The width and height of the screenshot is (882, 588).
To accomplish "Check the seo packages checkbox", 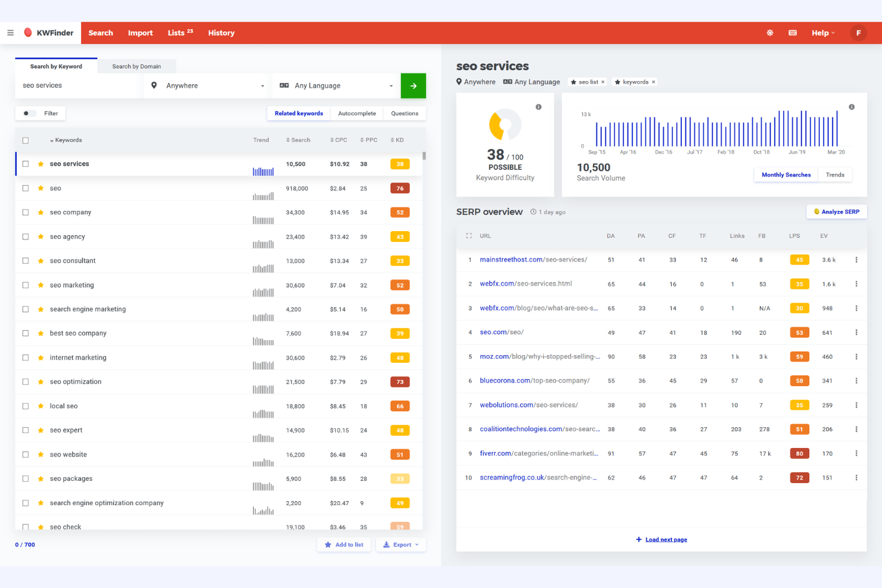I will tap(26, 478).
